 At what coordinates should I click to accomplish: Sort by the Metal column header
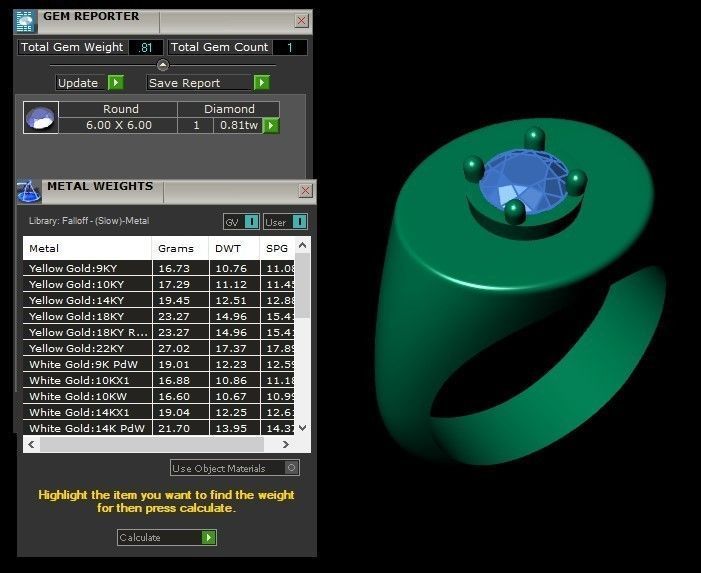[x=87, y=249]
